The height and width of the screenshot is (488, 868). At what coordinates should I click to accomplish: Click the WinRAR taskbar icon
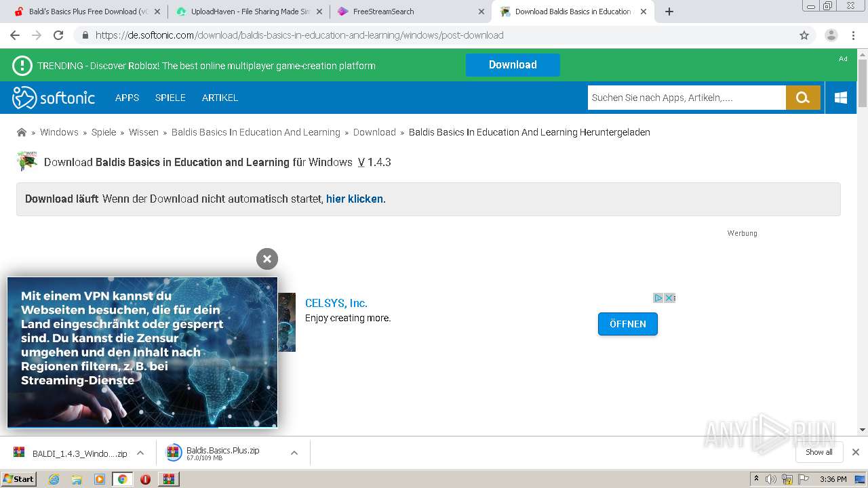pyautogui.click(x=169, y=479)
